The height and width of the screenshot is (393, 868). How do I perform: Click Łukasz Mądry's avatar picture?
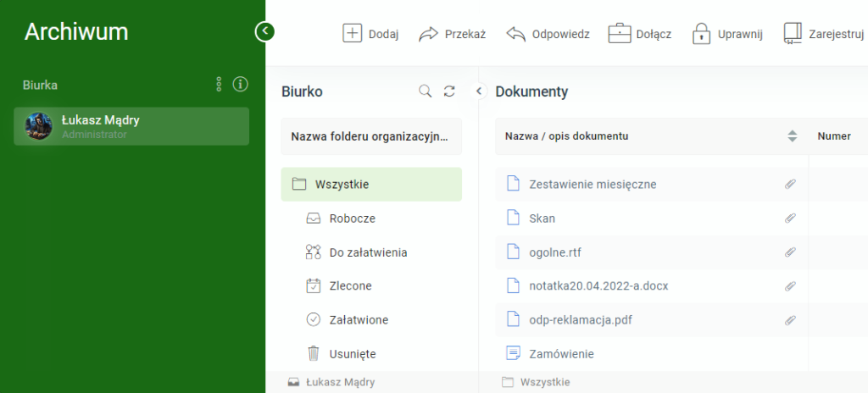pos(39,126)
